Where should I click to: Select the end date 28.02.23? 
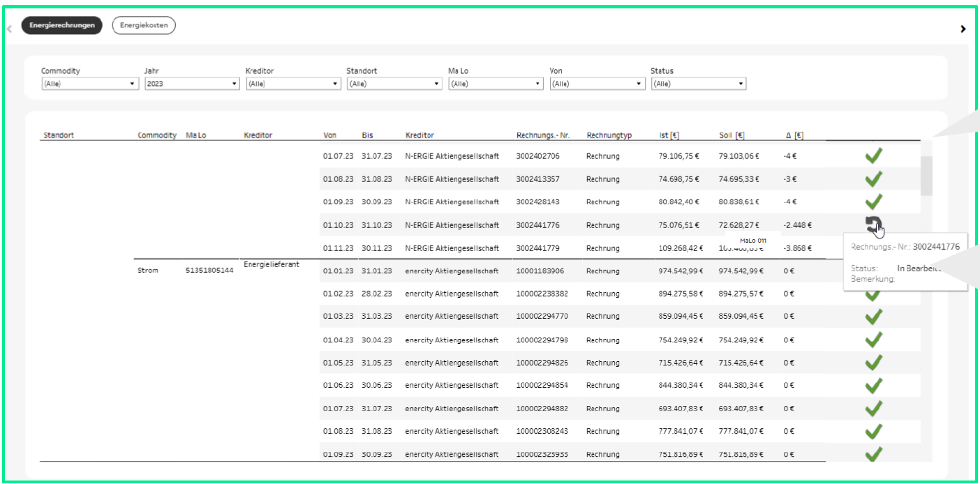(377, 294)
